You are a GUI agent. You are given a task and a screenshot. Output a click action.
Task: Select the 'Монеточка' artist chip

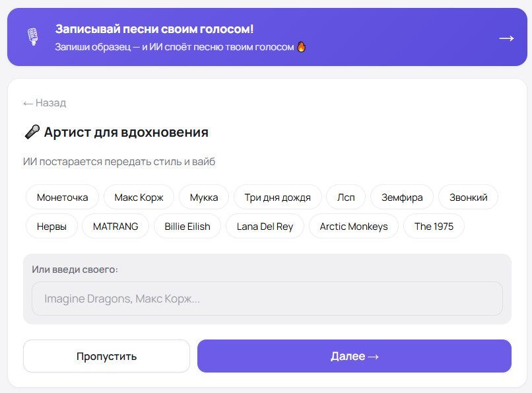pos(63,197)
